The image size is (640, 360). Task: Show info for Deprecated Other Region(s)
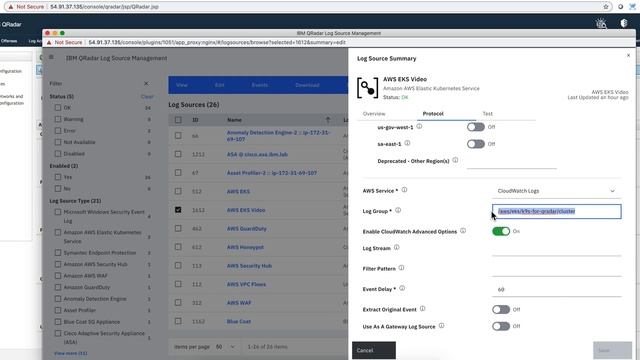tap(455, 160)
